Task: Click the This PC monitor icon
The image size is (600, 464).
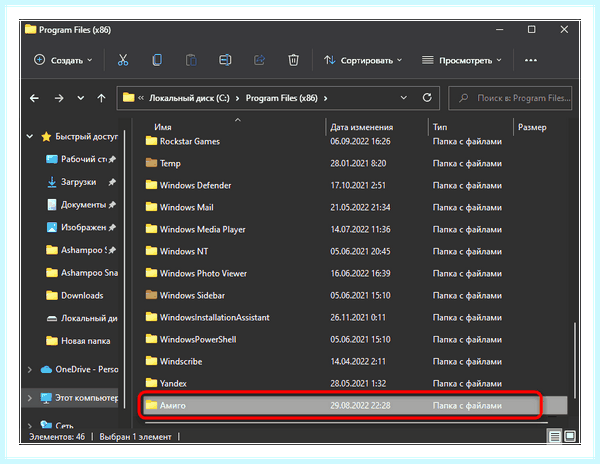Action: 46,398
